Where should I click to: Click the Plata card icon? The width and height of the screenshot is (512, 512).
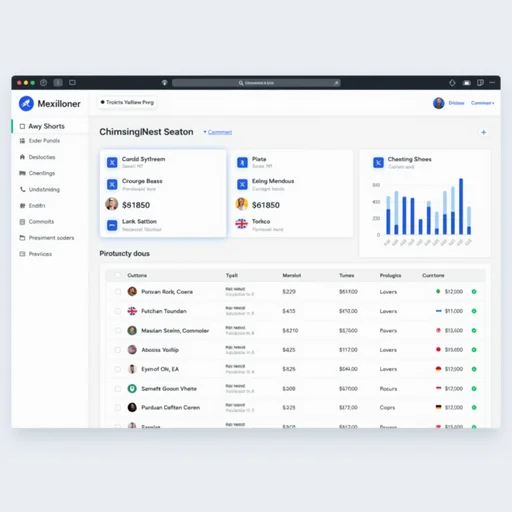click(x=242, y=162)
